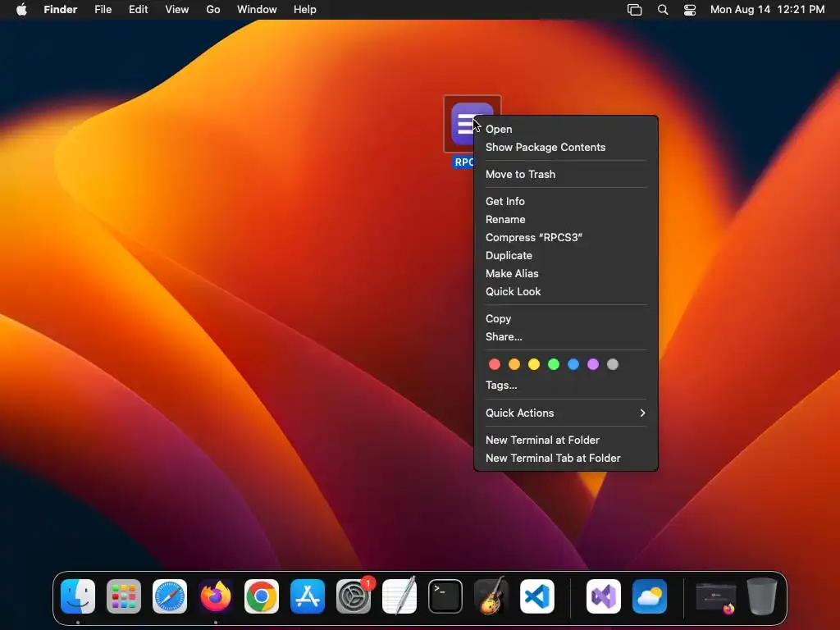Screen dimensions: 840x630
Task: Open the Apple menu
Action: (21, 10)
